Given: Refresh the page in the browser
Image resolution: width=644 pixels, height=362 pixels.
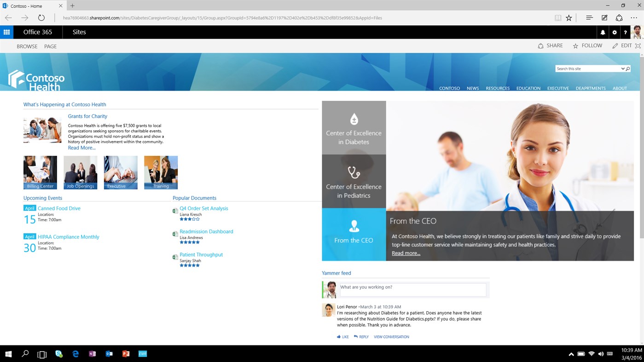Looking at the screenshot, I should (x=41, y=18).
